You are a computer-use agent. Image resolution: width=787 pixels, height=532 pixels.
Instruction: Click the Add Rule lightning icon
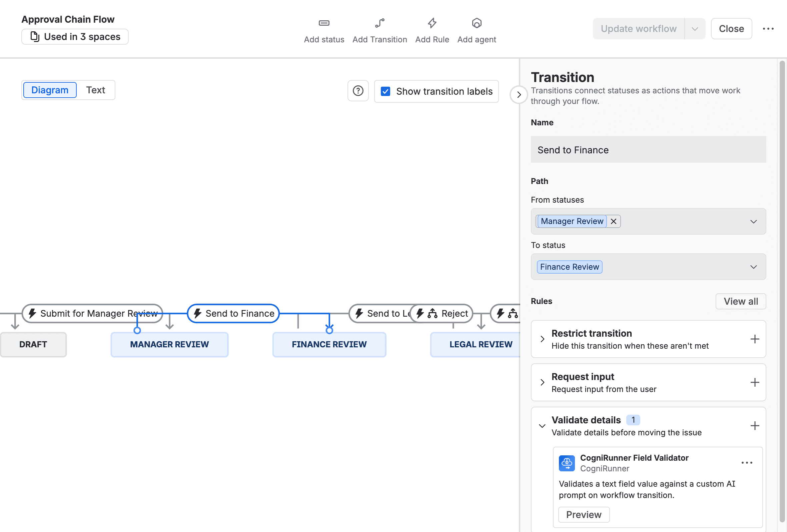tap(432, 23)
